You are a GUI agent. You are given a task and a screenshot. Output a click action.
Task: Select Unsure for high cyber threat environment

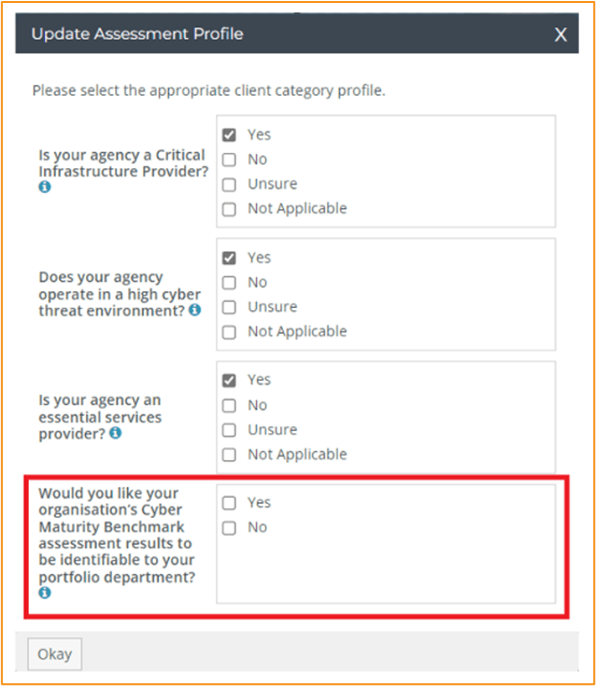pyautogui.click(x=229, y=307)
